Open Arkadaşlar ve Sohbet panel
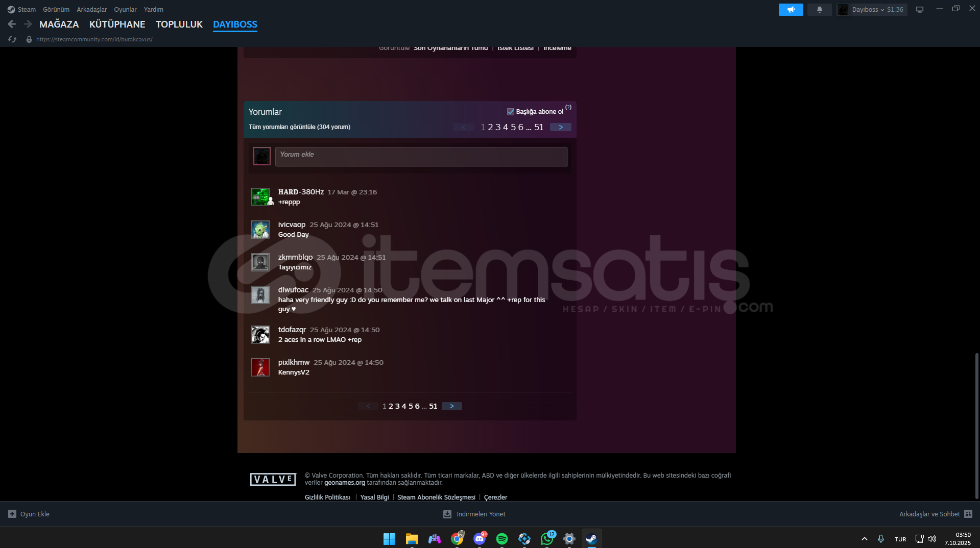This screenshot has height=548, width=980. (936, 514)
